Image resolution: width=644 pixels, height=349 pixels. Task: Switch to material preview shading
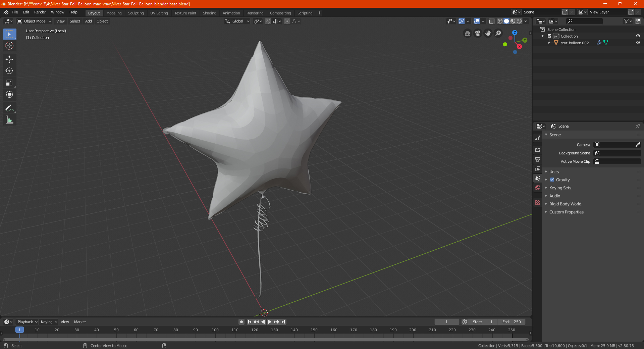[513, 21]
